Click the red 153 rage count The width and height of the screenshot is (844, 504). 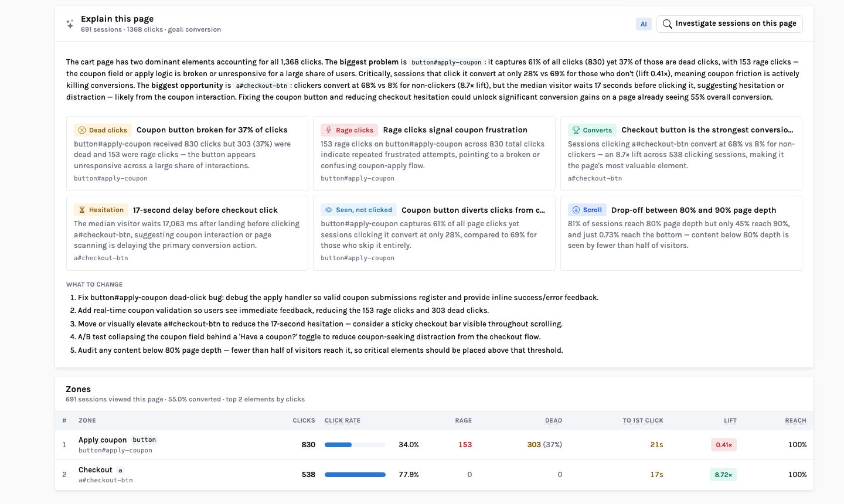[x=465, y=445]
